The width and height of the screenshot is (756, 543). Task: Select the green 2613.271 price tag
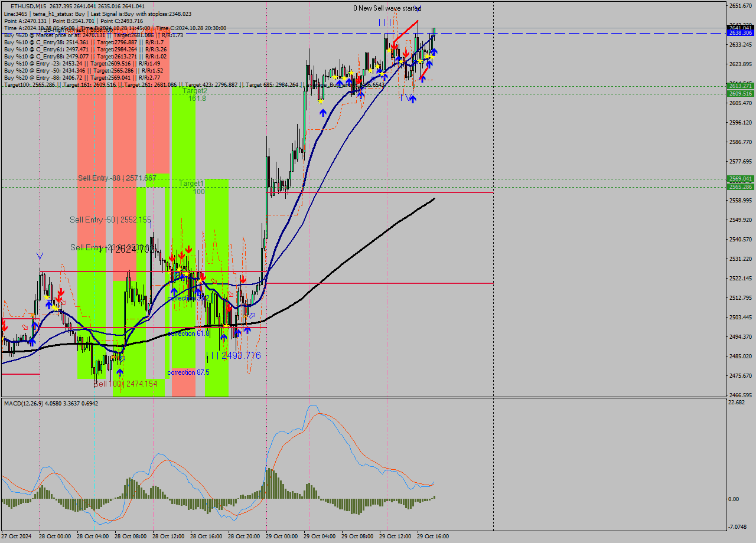[740, 86]
